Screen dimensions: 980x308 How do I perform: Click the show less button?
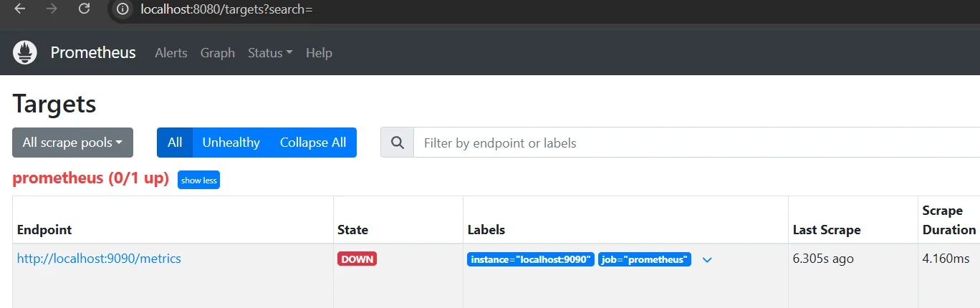[199, 181]
